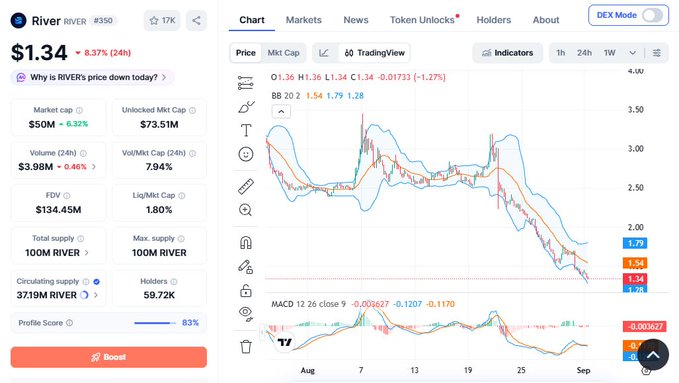Screen dimensions: 679x383
Task: Select the ruler measure tool
Action: [246, 186]
